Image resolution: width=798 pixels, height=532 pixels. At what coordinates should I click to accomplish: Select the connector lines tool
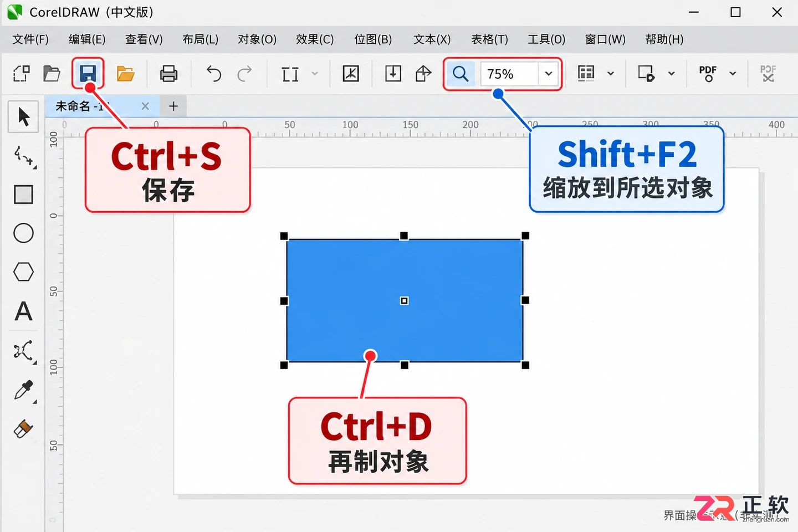pos(24,351)
